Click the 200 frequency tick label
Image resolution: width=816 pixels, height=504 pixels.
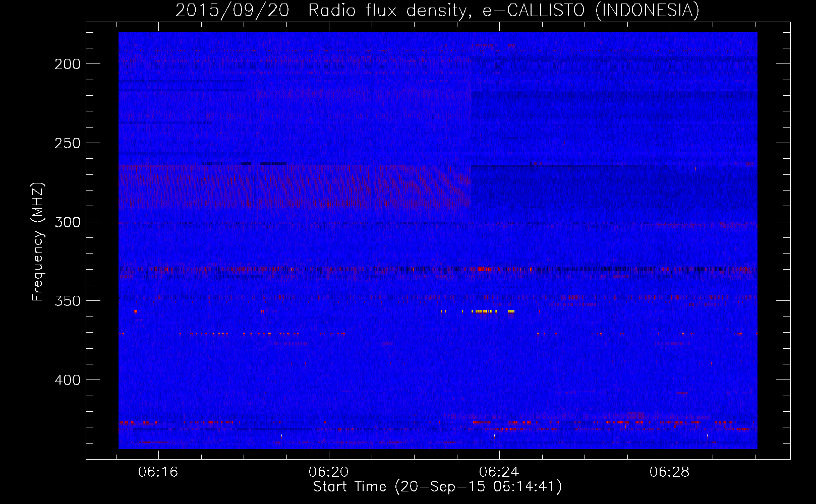68,64
